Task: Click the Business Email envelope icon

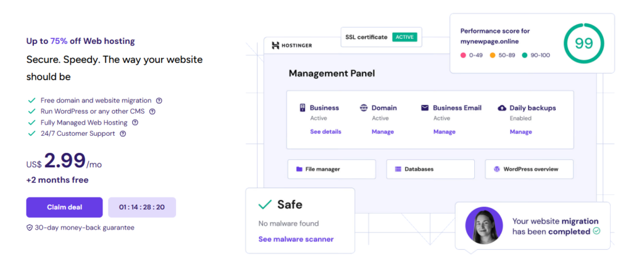Action: 425,108
